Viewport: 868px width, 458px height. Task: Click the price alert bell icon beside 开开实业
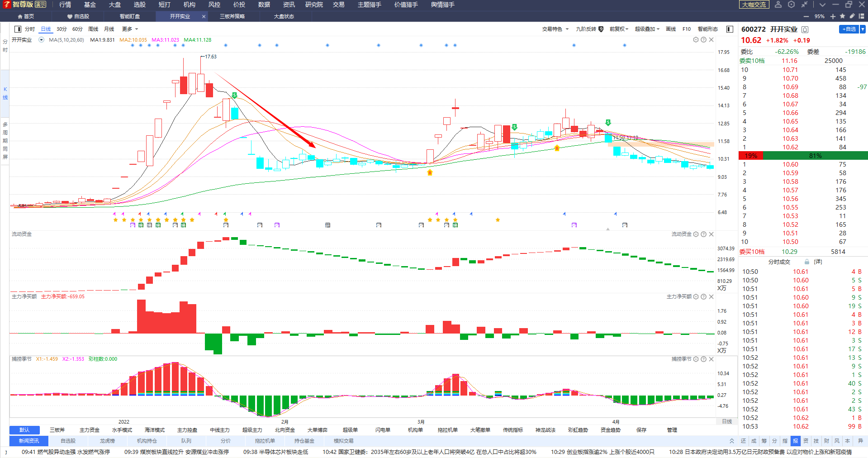805,29
